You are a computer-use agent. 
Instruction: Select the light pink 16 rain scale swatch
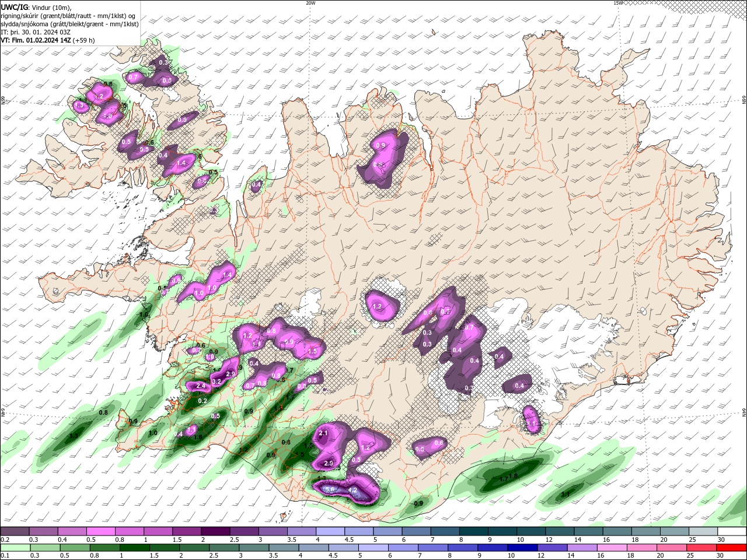pos(612,547)
